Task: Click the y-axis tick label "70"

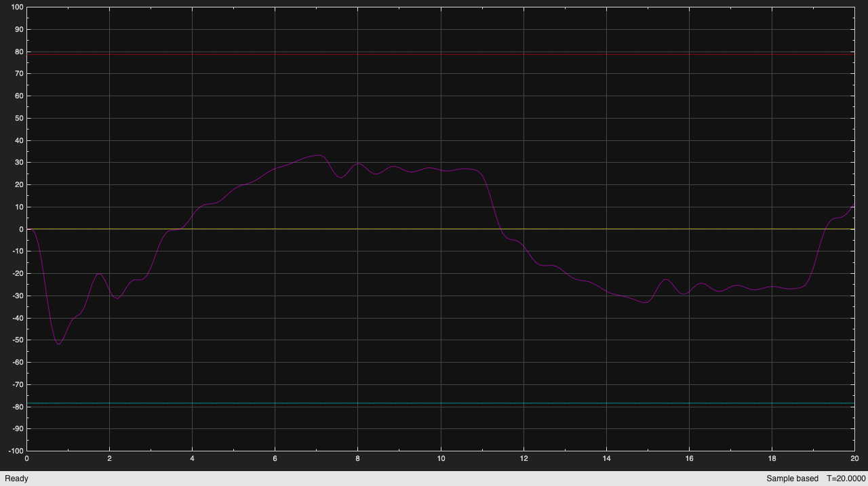Action: click(x=18, y=74)
